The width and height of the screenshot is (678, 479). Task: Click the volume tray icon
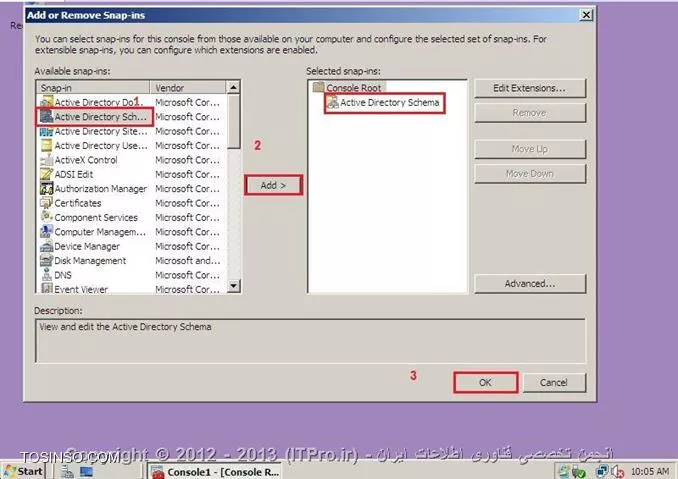tap(617, 472)
